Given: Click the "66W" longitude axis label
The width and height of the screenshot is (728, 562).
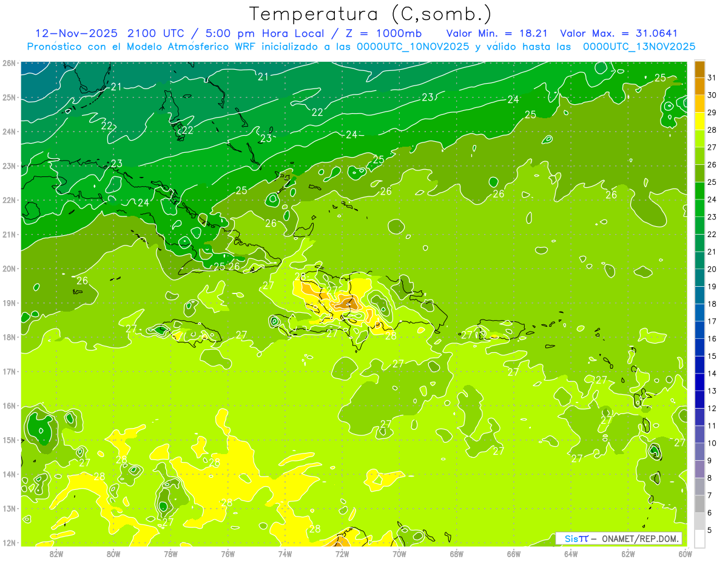Looking at the screenshot, I should click(x=514, y=554).
